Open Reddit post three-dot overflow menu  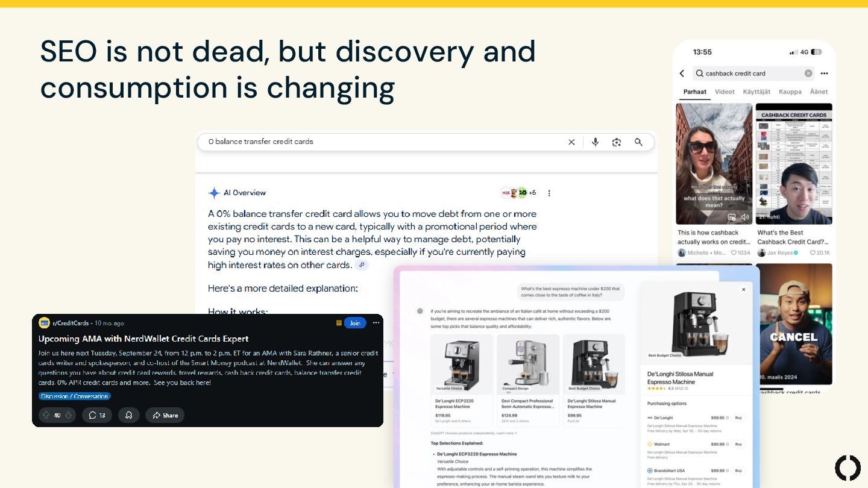click(376, 323)
